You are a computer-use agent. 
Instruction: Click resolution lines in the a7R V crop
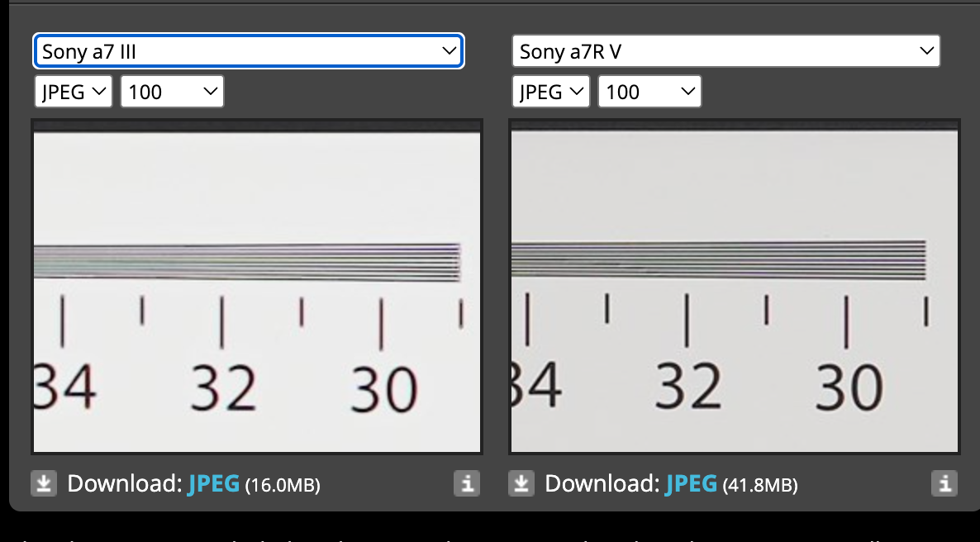(719, 259)
